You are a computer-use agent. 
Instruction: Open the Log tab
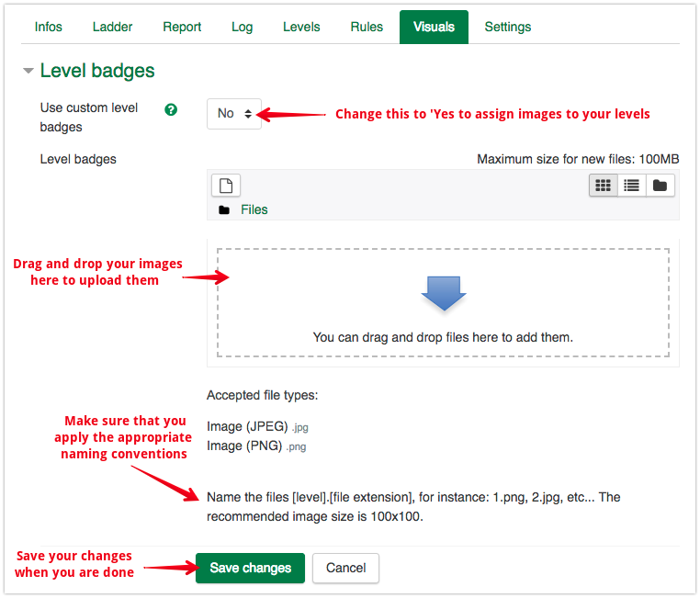243,27
